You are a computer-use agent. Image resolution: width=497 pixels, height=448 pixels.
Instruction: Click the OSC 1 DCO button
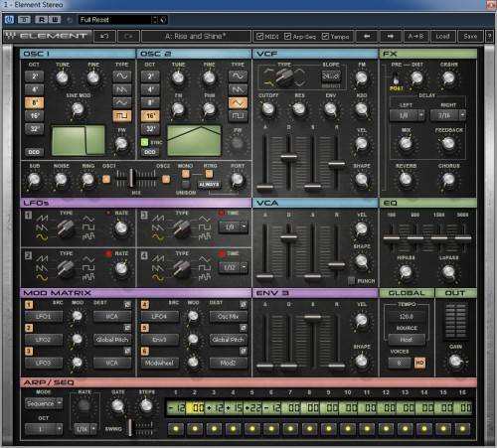coord(34,152)
